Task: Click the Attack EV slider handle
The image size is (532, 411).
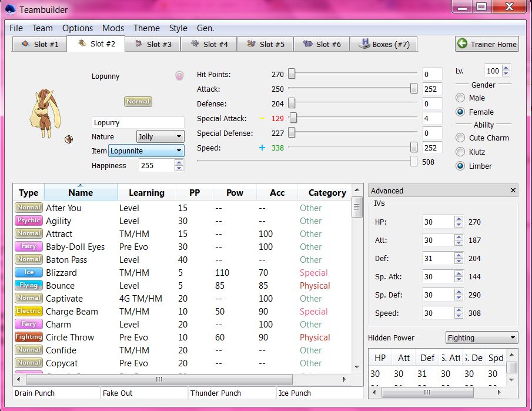Action: click(x=414, y=88)
